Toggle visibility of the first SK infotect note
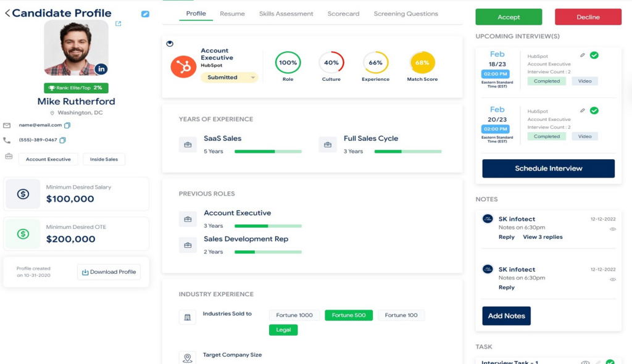 coord(613,229)
